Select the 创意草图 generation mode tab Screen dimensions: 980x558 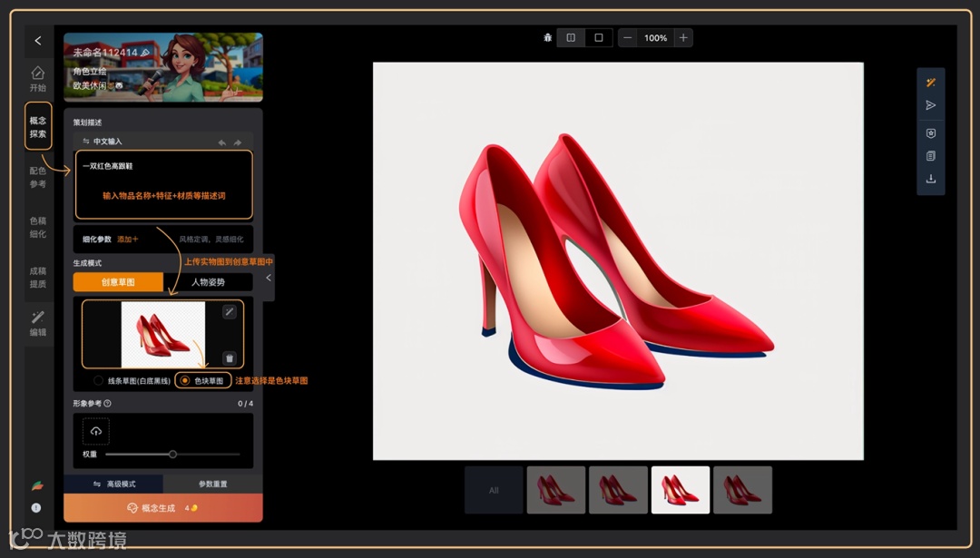(118, 282)
